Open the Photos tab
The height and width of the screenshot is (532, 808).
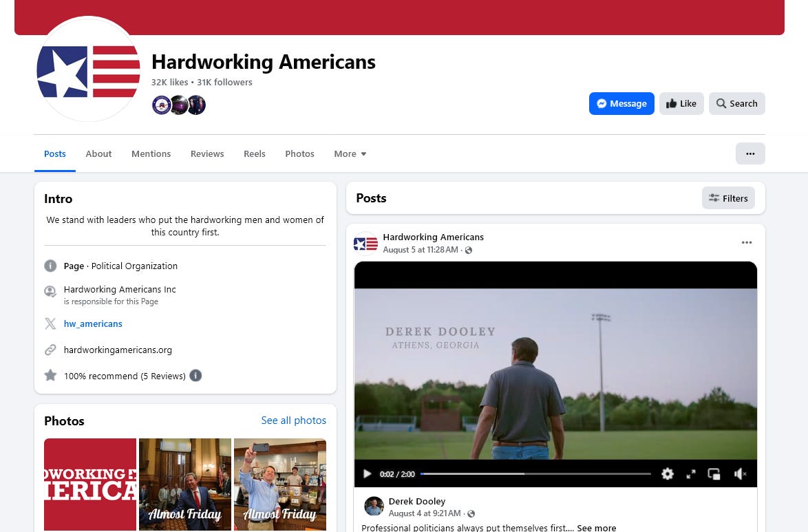[299, 153]
